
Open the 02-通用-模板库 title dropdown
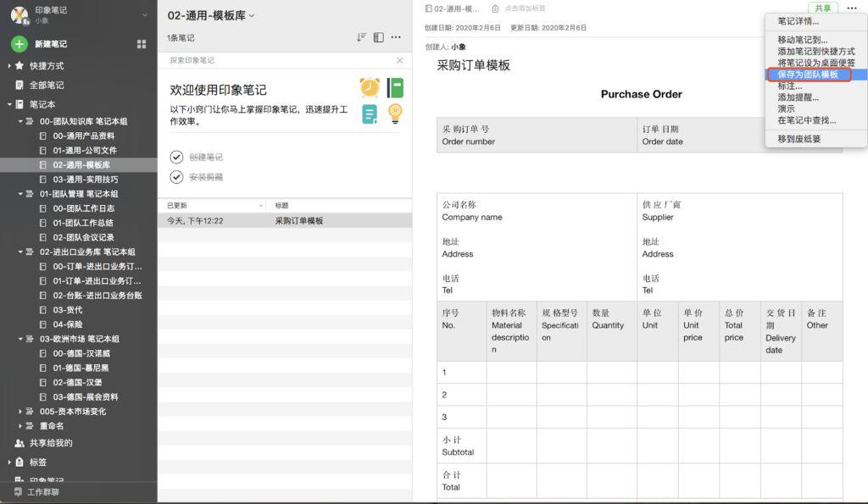[252, 16]
